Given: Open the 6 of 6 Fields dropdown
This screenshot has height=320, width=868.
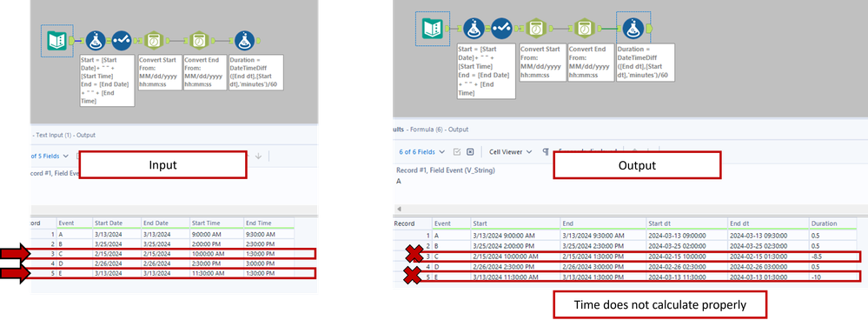Looking at the screenshot, I should 422,151.
